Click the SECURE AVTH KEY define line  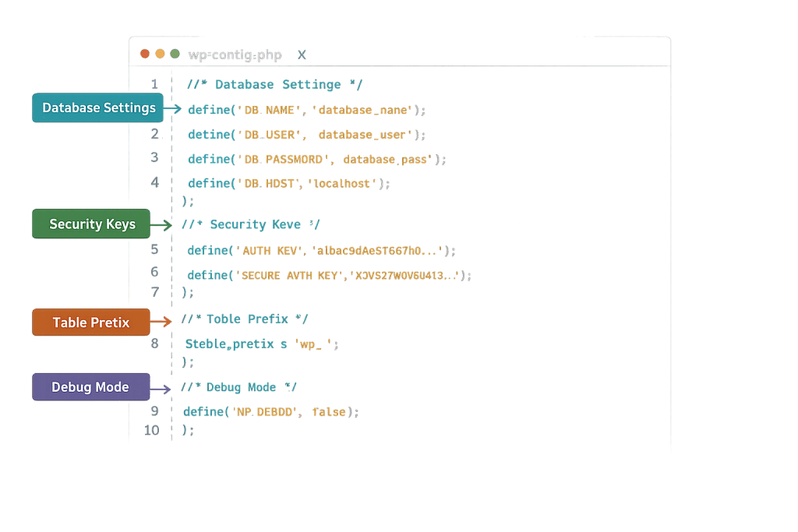tap(330, 276)
